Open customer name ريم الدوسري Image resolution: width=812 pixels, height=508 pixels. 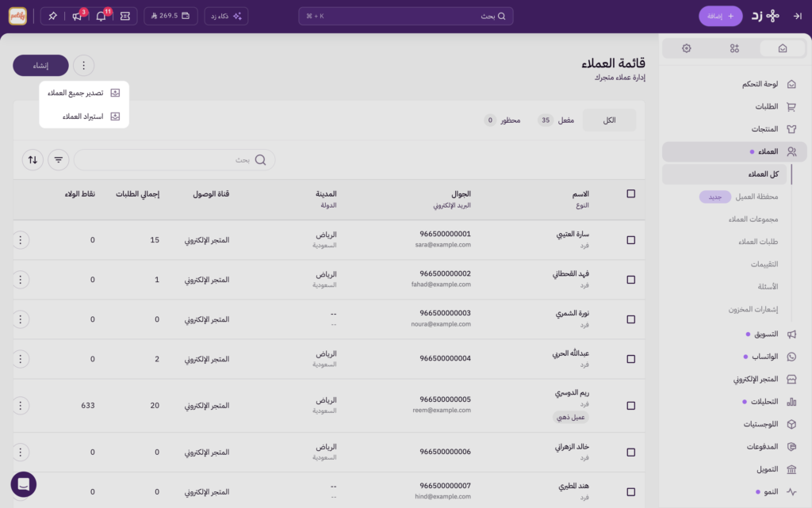point(573,393)
